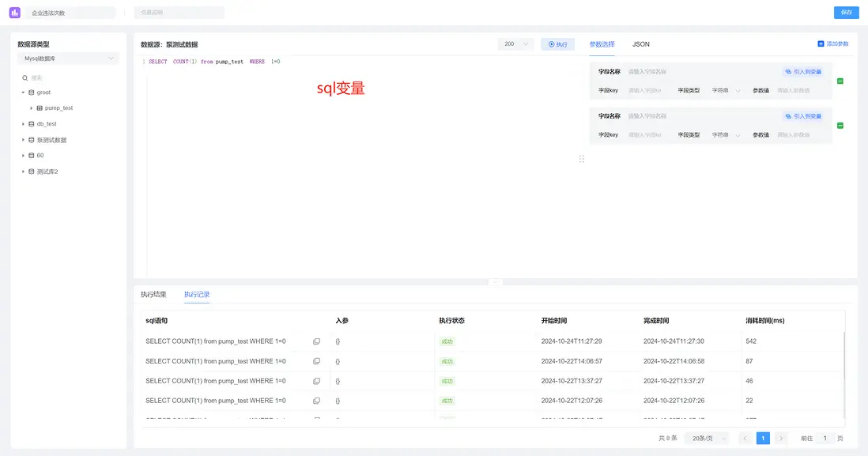Click the database icon beside 测试库2
Viewport: 868px width, 456px height.
(x=32, y=171)
